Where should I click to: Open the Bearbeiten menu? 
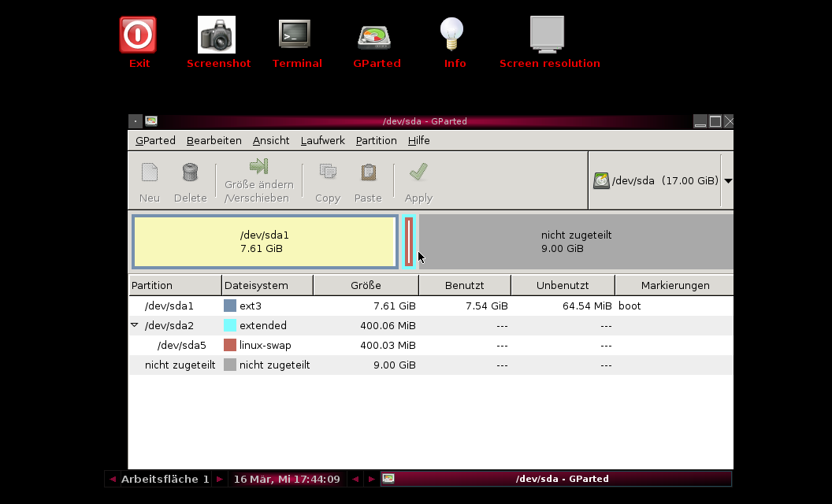[x=214, y=141]
